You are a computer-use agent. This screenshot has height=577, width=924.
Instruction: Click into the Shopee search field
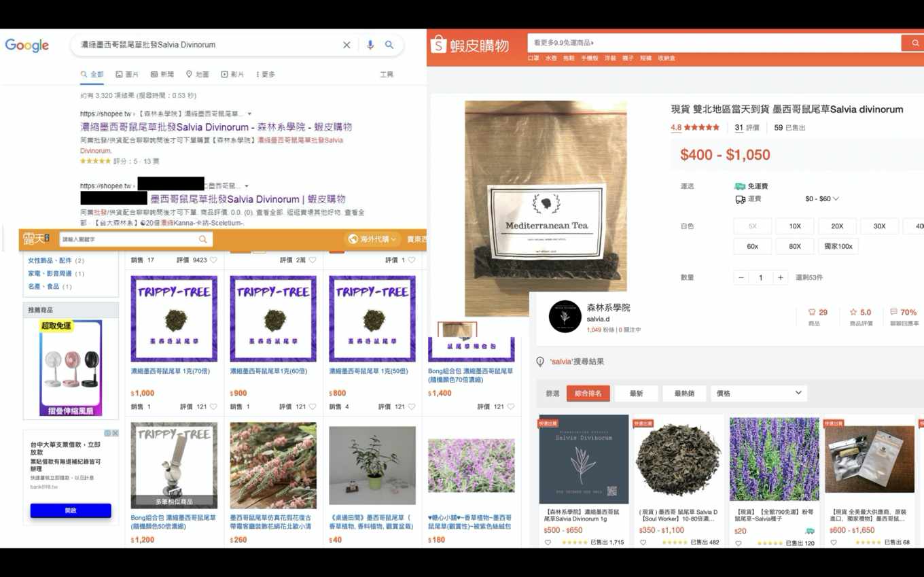coord(714,43)
